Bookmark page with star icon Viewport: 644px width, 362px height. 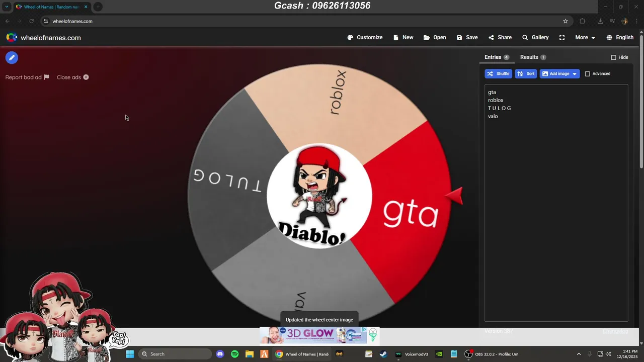[566, 21]
